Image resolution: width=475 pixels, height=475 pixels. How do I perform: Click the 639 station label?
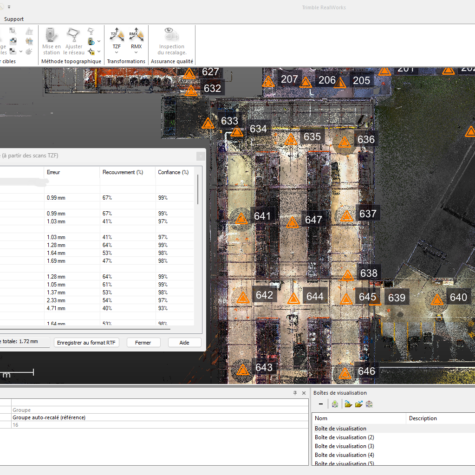click(397, 298)
